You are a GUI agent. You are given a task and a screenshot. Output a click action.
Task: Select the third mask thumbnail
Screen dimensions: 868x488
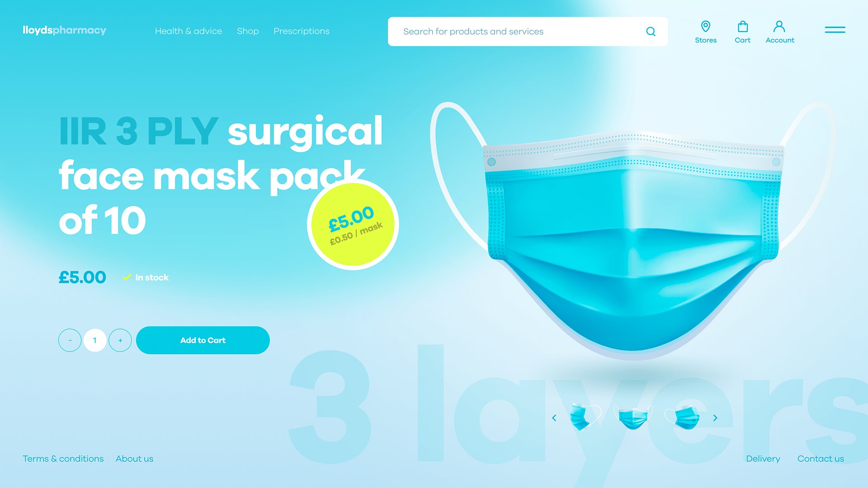coord(685,417)
